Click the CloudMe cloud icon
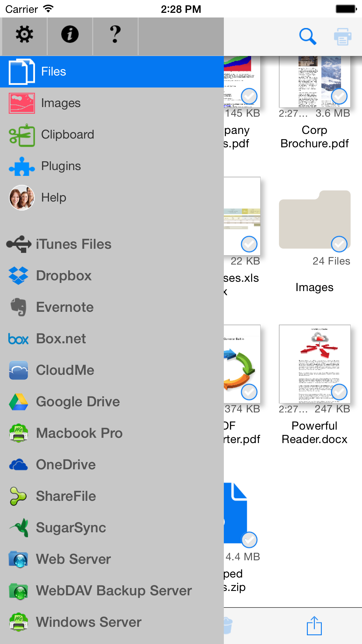The height and width of the screenshot is (644, 362). 19,370
